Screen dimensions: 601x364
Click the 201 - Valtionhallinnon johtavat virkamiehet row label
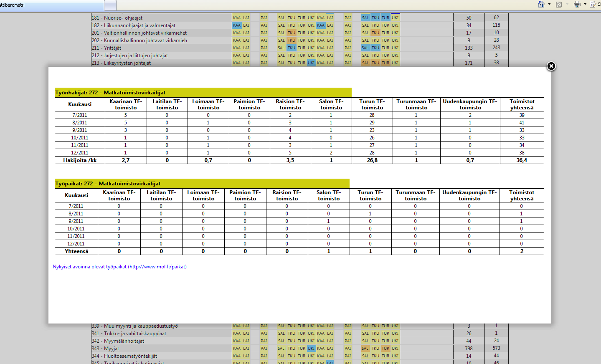[139, 33]
